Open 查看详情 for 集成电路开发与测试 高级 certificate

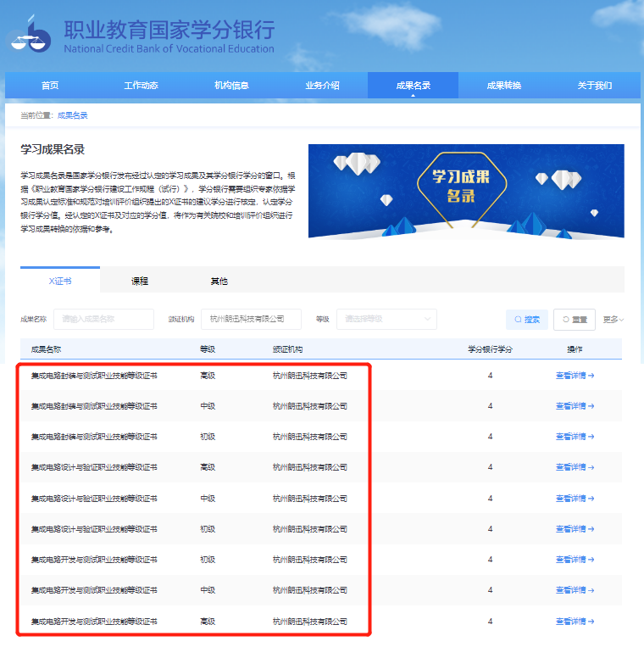(x=575, y=622)
